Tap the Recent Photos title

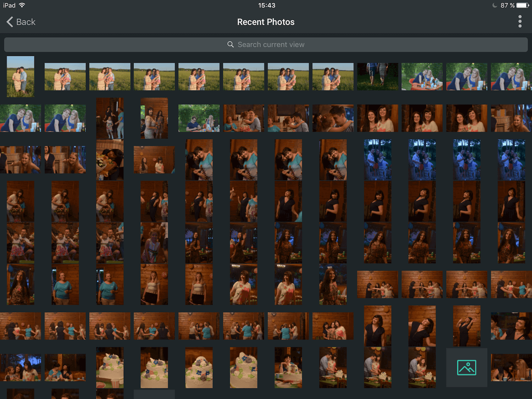click(266, 22)
